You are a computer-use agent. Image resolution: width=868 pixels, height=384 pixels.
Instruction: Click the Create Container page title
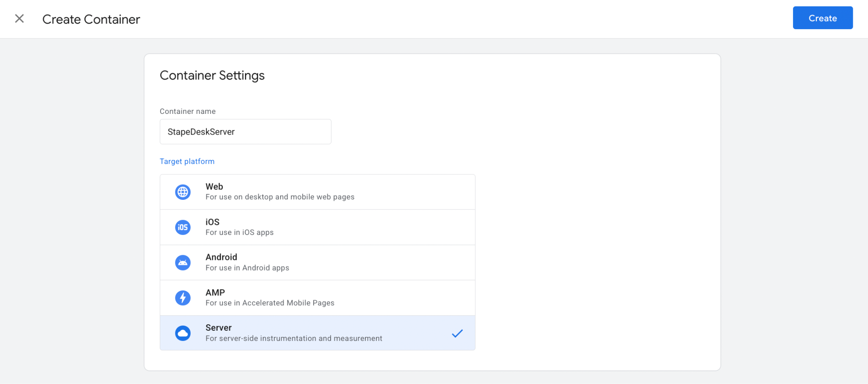91,19
